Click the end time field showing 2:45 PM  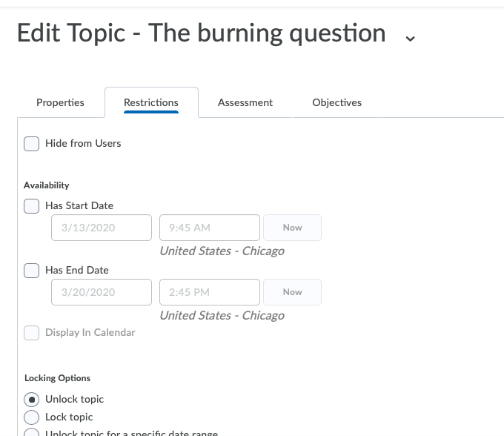(209, 292)
